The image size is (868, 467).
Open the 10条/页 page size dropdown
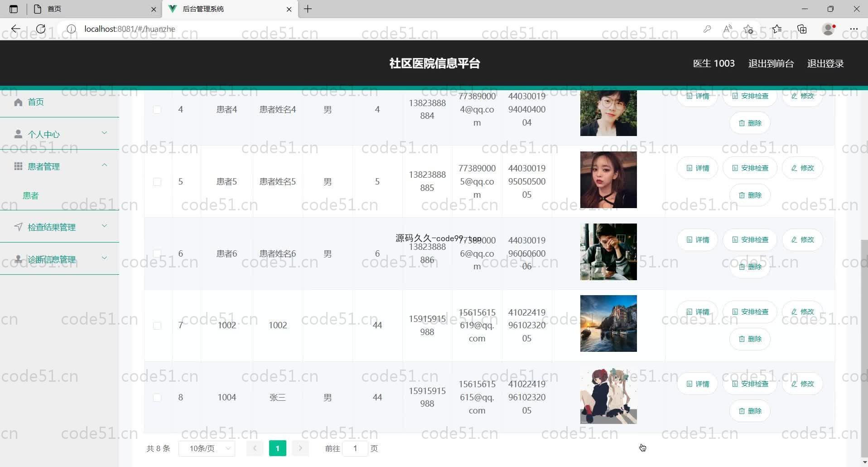click(207, 448)
